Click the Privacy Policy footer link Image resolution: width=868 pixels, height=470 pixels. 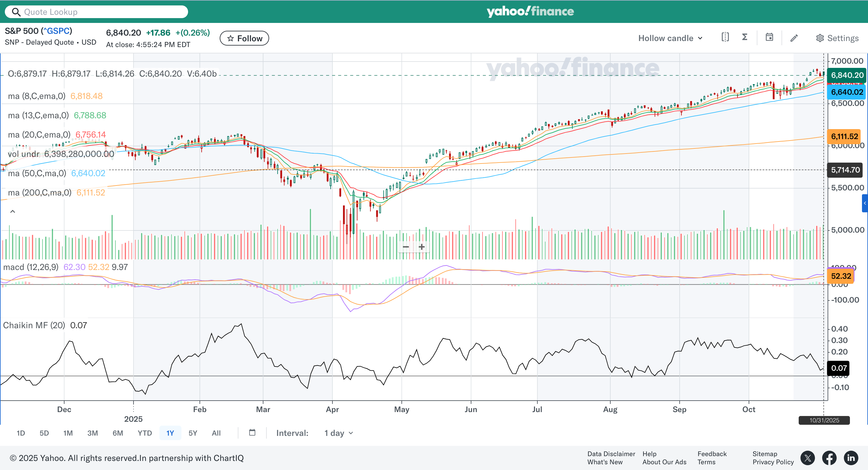[x=773, y=462]
